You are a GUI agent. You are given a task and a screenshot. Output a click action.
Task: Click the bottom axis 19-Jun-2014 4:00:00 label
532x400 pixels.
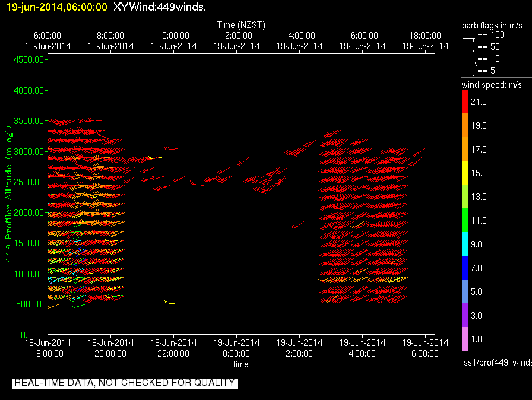362,348
